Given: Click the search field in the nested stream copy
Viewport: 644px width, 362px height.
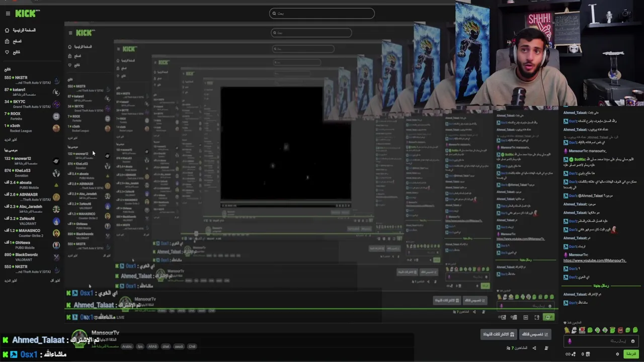Looking at the screenshot, I should (311, 33).
